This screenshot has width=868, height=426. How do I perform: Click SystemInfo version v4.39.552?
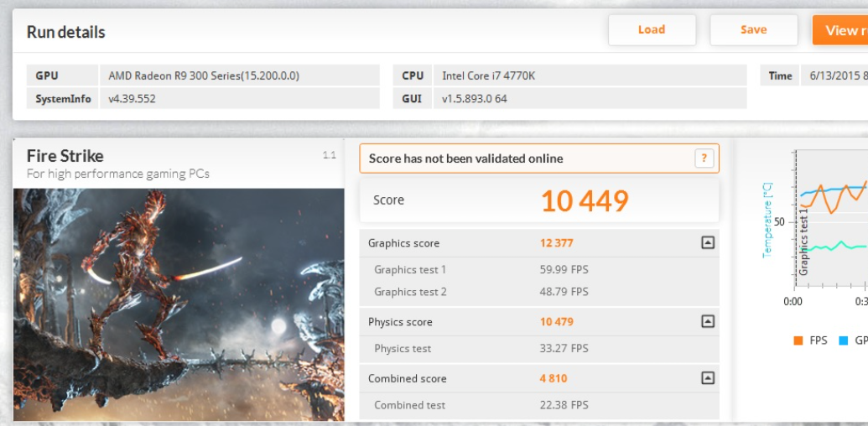point(132,99)
